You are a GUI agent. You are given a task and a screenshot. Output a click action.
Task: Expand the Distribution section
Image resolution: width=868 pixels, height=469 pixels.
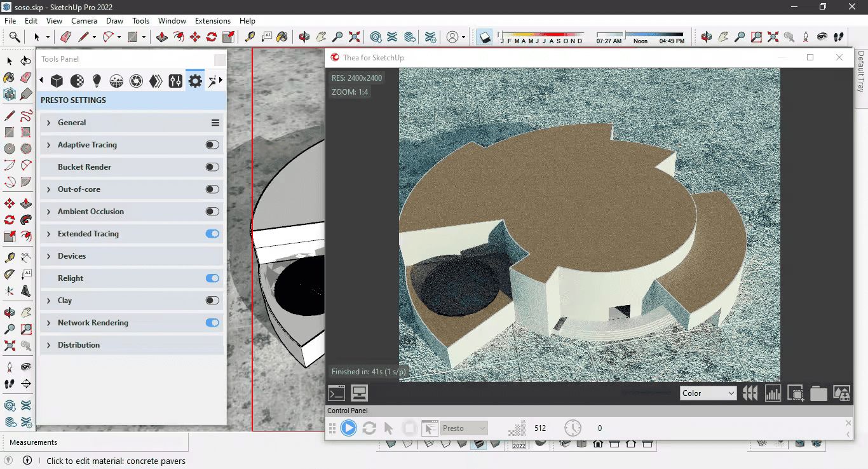tap(78, 345)
